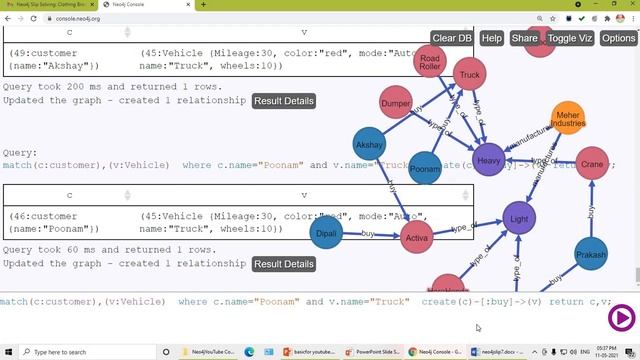Bookmark this page with the star icon
Viewport: 640px width, 360px height.
[x=553, y=18]
